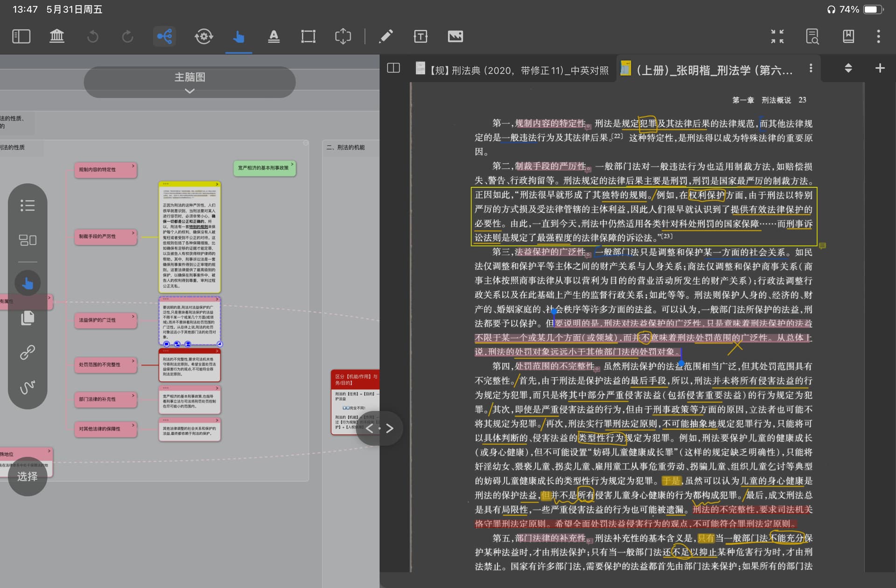
Task: Open document search icon
Action: pyautogui.click(x=812, y=36)
